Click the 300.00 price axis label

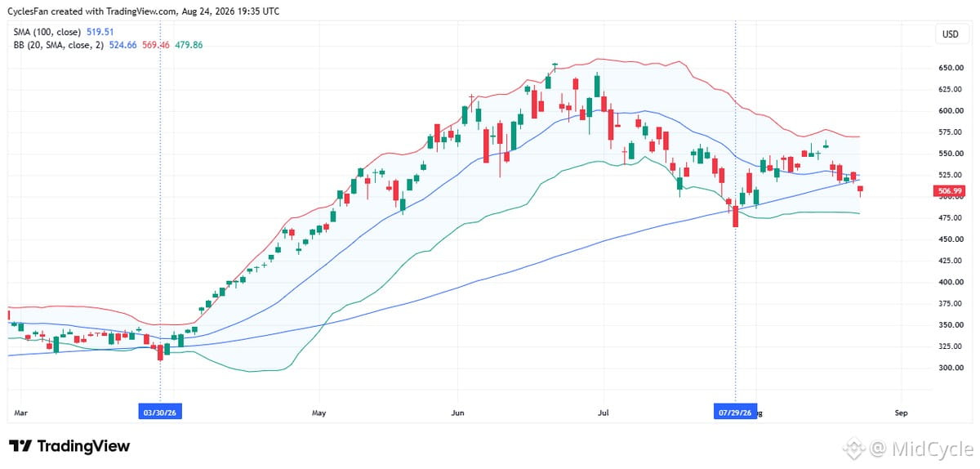pyautogui.click(x=951, y=368)
